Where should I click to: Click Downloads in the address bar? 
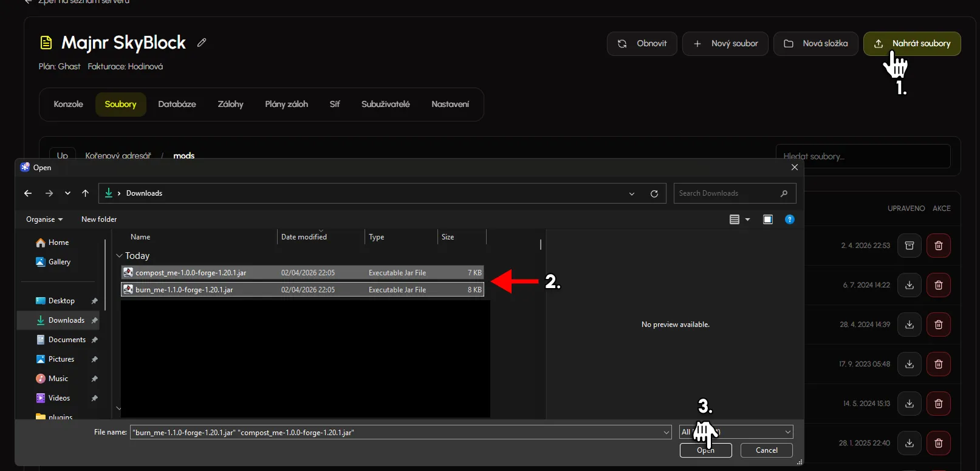(x=144, y=193)
